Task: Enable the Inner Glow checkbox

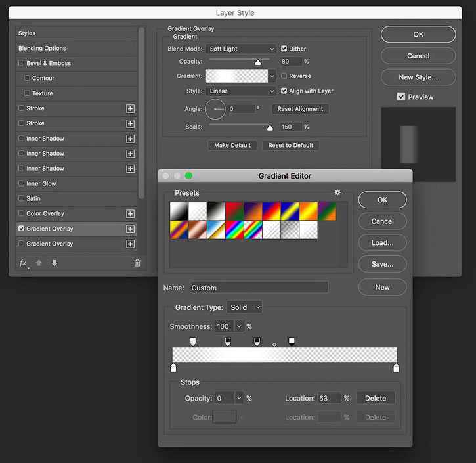Action: 21,183
